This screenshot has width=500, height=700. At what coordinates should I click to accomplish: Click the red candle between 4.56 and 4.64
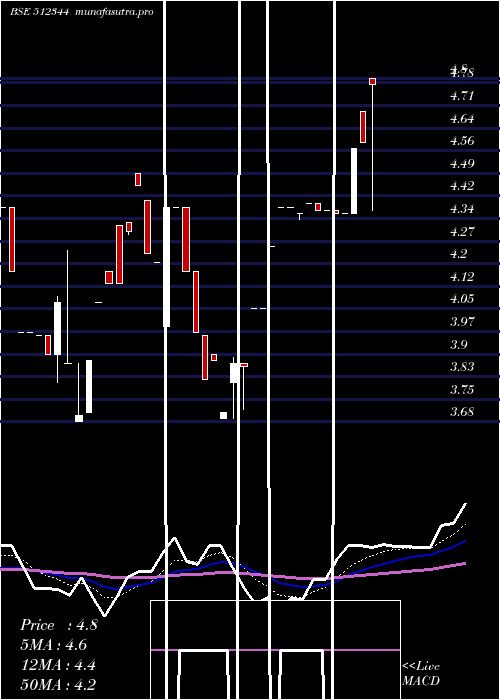point(363,127)
